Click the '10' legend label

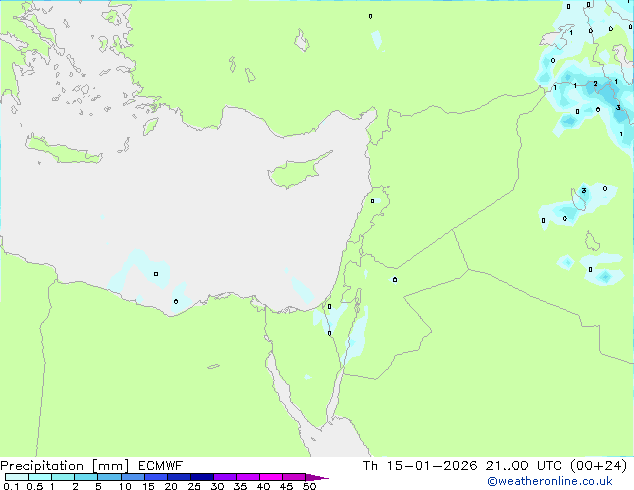(x=125, y=486)
